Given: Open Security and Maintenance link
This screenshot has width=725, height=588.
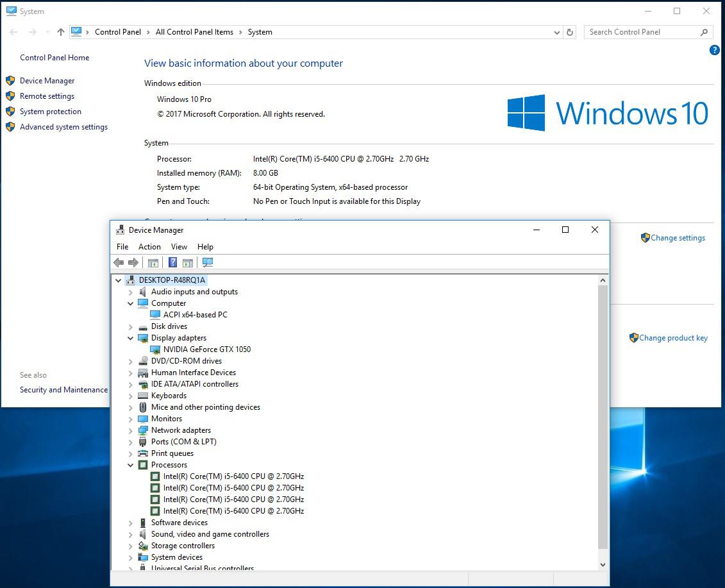Looking at the screenshot, I should (x=64, y=390).
